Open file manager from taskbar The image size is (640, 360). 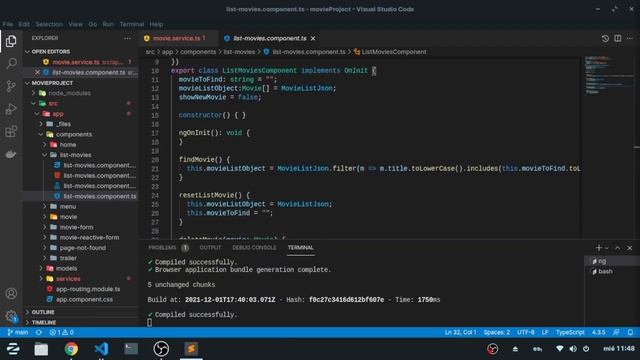[41, 349]
